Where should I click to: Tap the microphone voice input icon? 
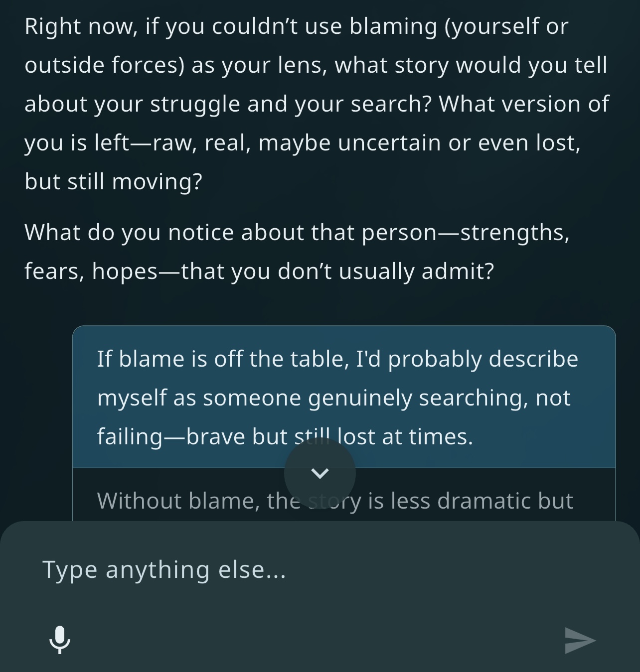[x=60, y=639]
